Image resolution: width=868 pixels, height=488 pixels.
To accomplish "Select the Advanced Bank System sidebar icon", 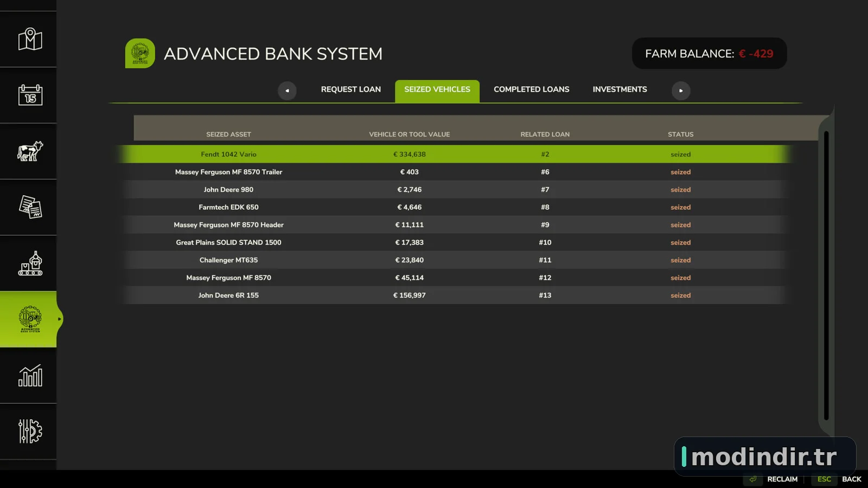I will [x=30, y=319].
